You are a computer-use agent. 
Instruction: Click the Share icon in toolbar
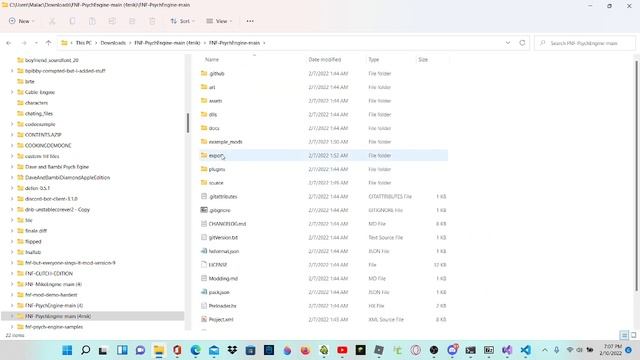point(132,21)
